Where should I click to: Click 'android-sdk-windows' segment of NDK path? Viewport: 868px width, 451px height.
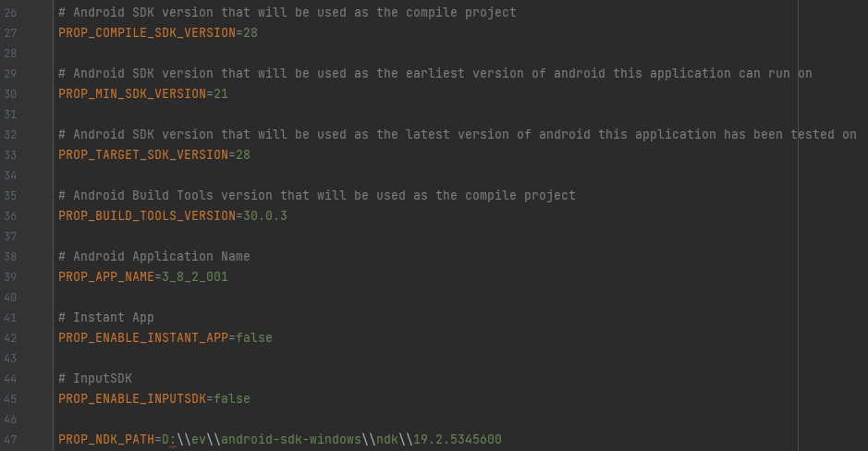pyautogui.click(x=291, y=439)
